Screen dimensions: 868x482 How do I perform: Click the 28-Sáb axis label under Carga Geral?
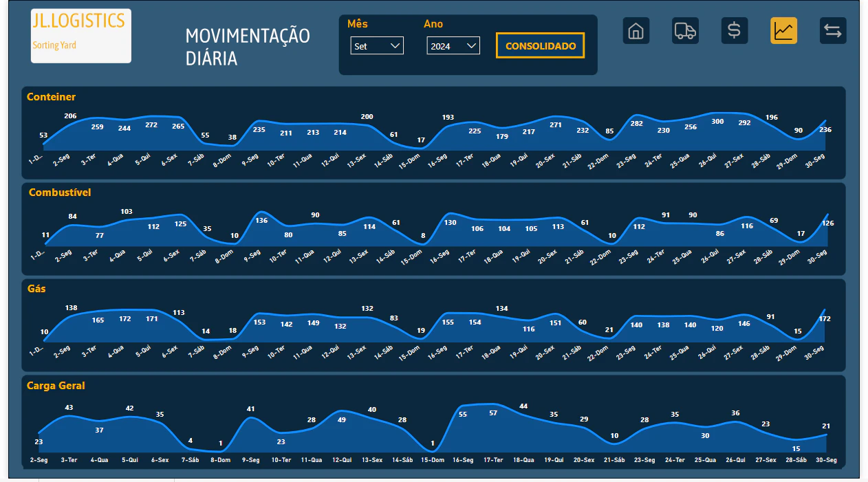tap(796, 460)
